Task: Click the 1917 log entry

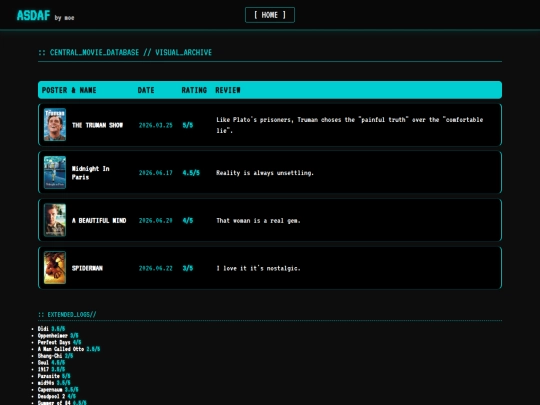Action: 51,369
